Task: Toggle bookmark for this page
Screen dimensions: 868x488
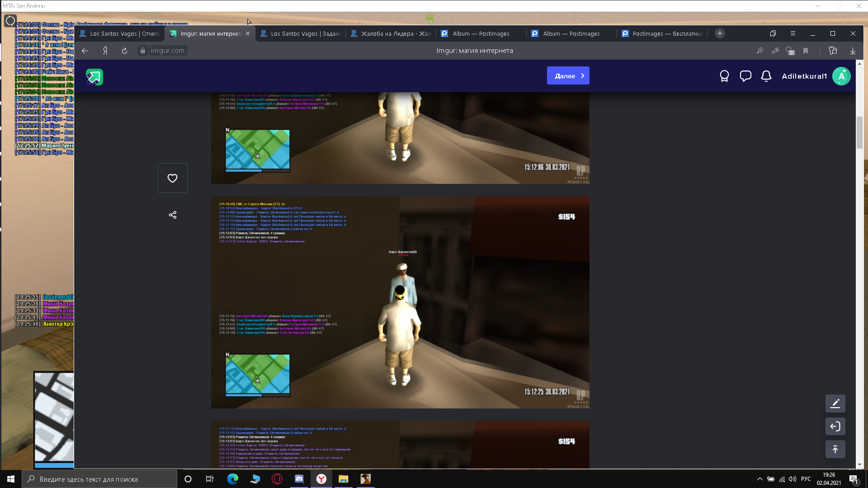Action: click(x=806, y=51)
